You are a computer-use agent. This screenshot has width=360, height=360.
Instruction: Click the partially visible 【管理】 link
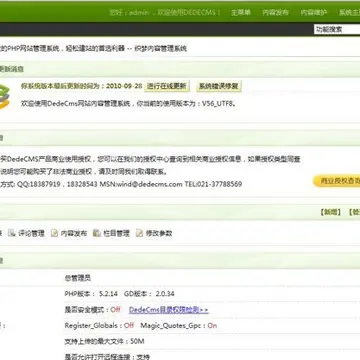(354, 212)
